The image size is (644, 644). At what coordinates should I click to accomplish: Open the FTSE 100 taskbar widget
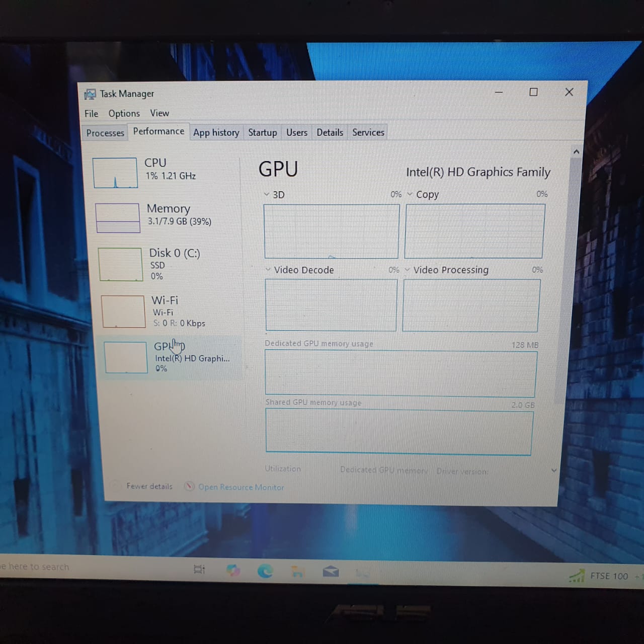click(x=605, y=576)
